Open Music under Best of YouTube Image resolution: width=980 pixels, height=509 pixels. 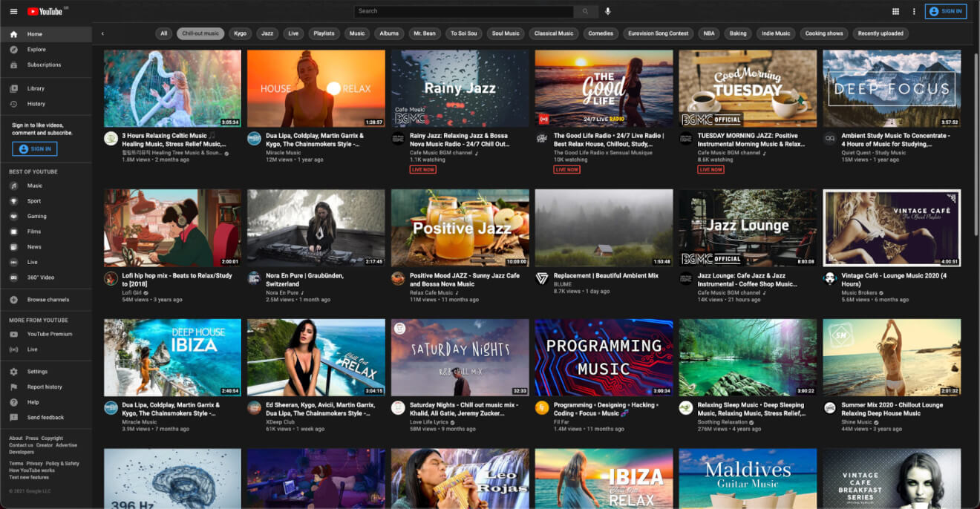[x=46, y=185]
